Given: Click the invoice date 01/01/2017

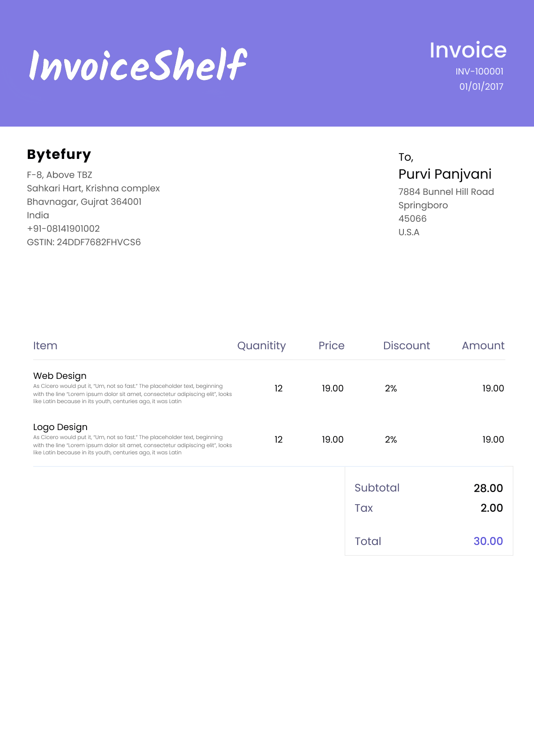Looking at the screenshot, I should pyautogui.click(x=481, y=87).
